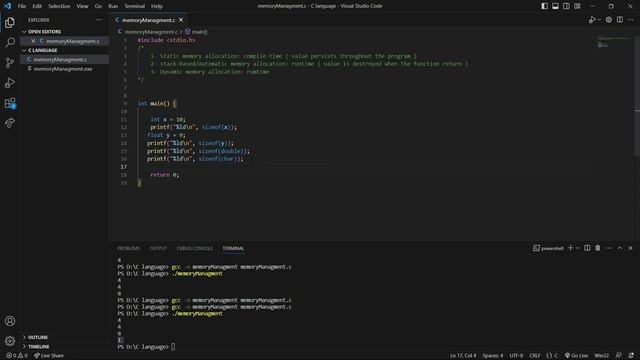Open Customize Layout icon in title bar

pos(577,6)
